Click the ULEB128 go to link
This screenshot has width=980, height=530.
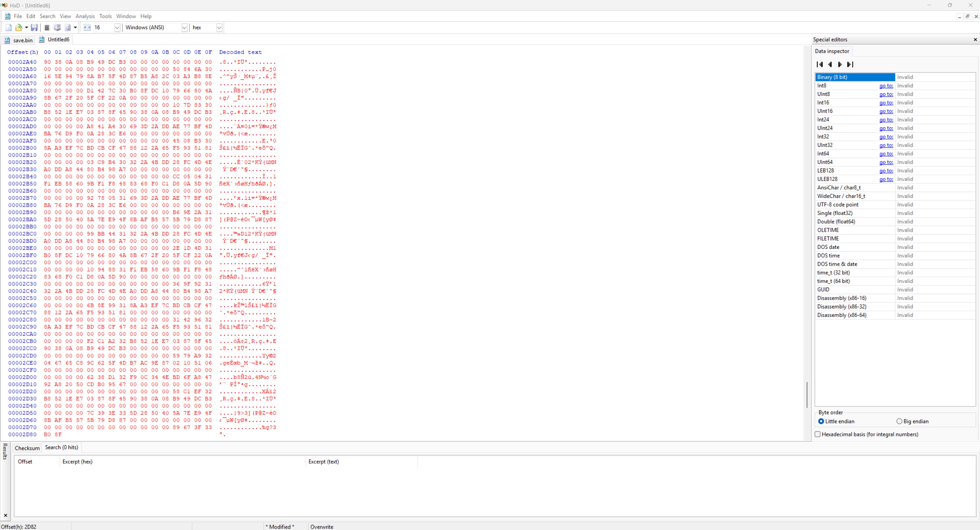coord(886,179)
